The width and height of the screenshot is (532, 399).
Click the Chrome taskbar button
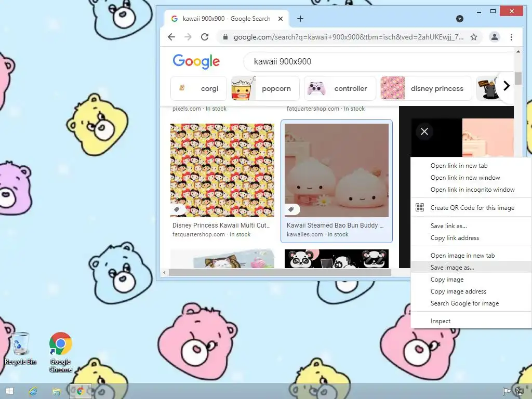(x=81, y=391)
